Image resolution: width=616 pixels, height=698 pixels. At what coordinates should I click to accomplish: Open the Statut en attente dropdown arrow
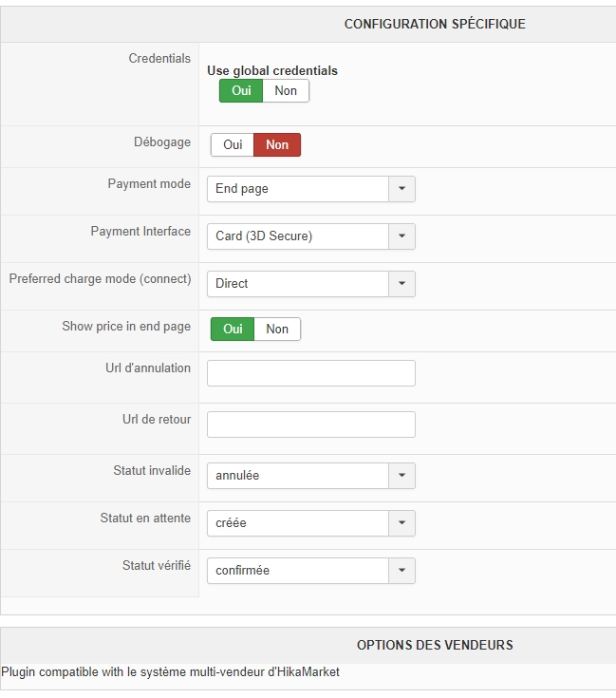tap(401, 522)
